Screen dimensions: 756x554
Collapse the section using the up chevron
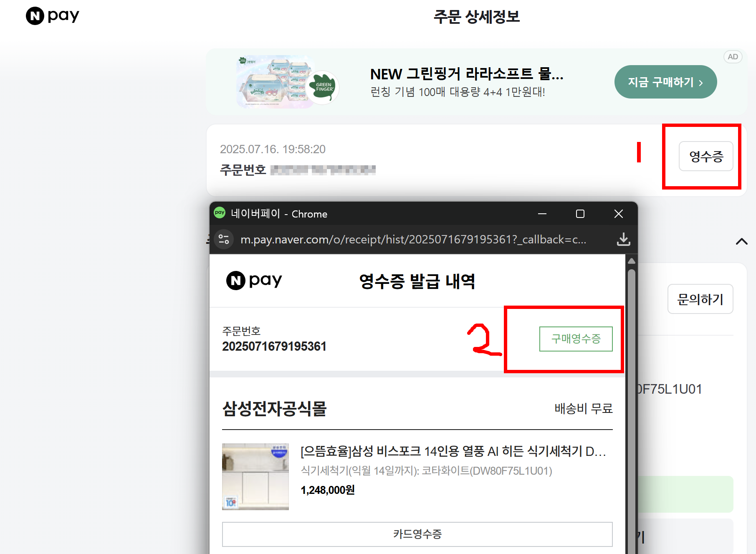(741, 241)
